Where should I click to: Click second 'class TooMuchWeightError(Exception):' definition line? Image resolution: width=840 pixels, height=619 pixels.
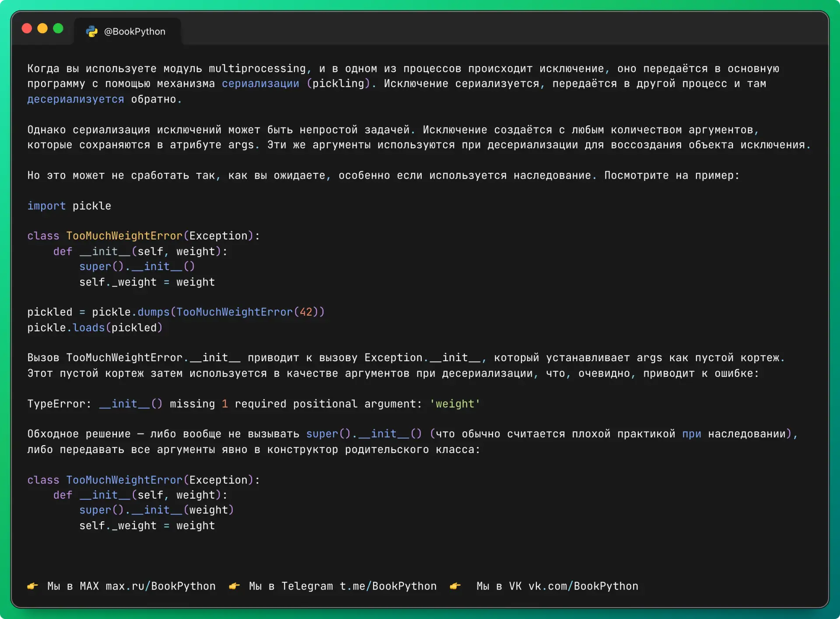[x=143, y=480]
